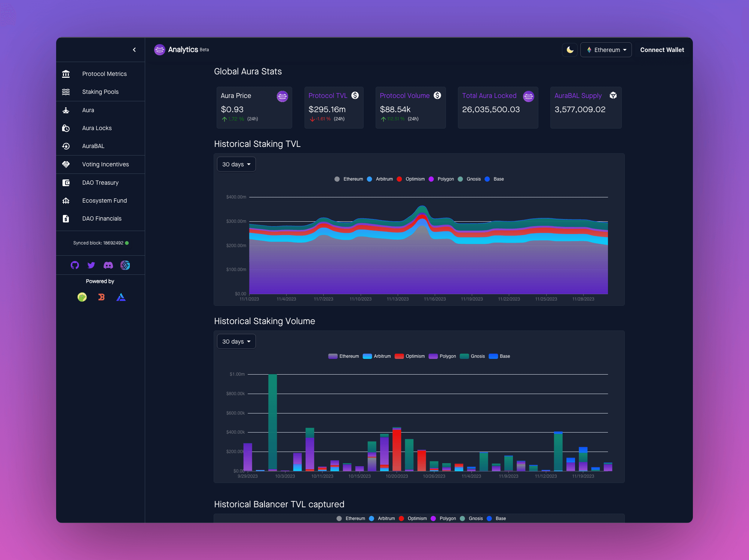
Task: Expand the Staking TVL 30 days dropdown
Action: pos(236,164)
